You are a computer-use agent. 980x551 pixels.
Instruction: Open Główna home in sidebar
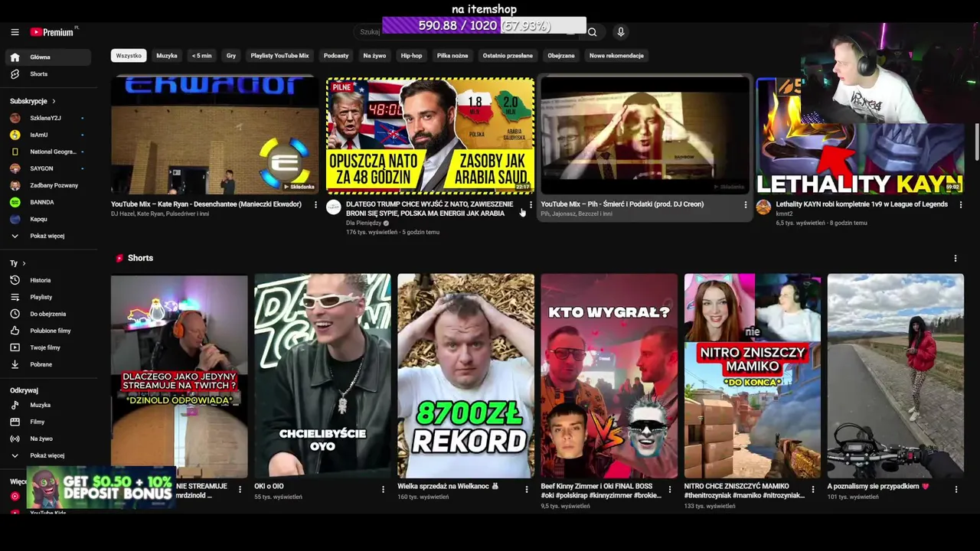coord(48,57)
